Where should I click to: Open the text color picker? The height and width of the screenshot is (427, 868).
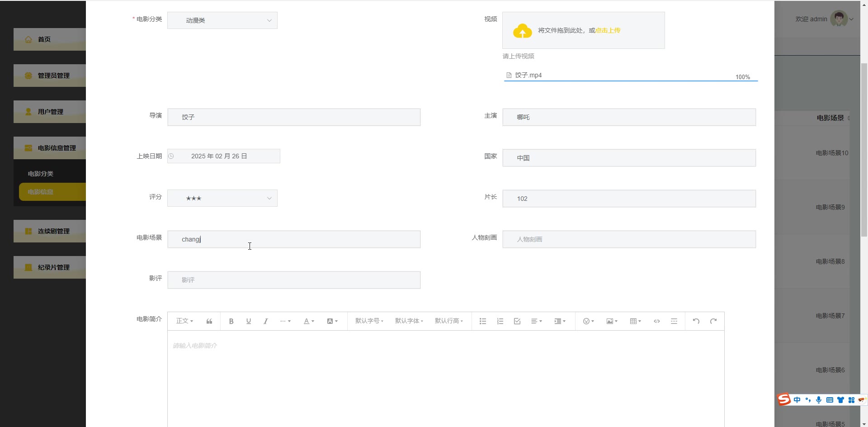click(x=309, y=321)
